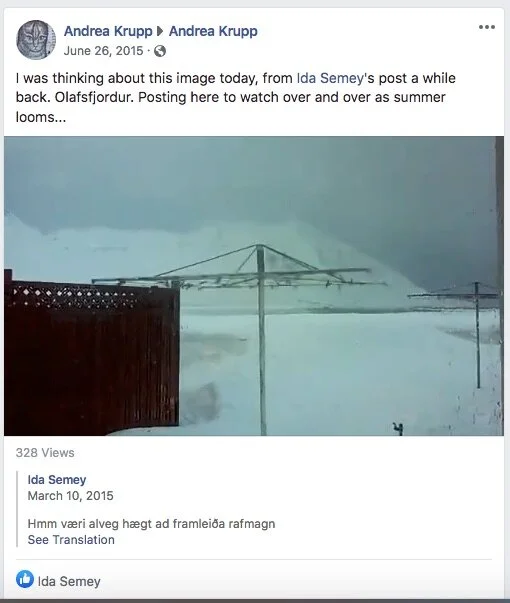This screenshot has height=603, width=510.
Task: Click the arrow between the Andrea Krupp names
Action: 160,31
